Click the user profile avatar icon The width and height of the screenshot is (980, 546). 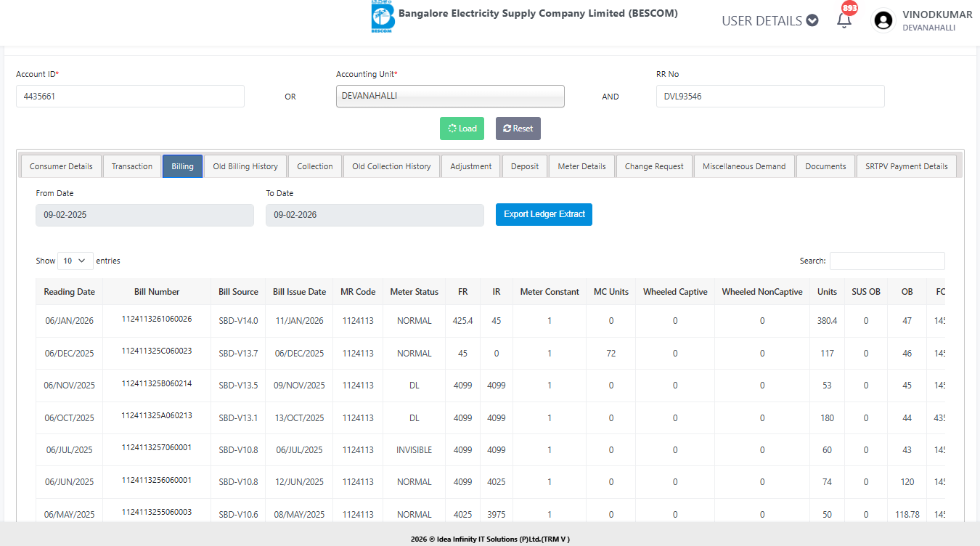(883, 21)
